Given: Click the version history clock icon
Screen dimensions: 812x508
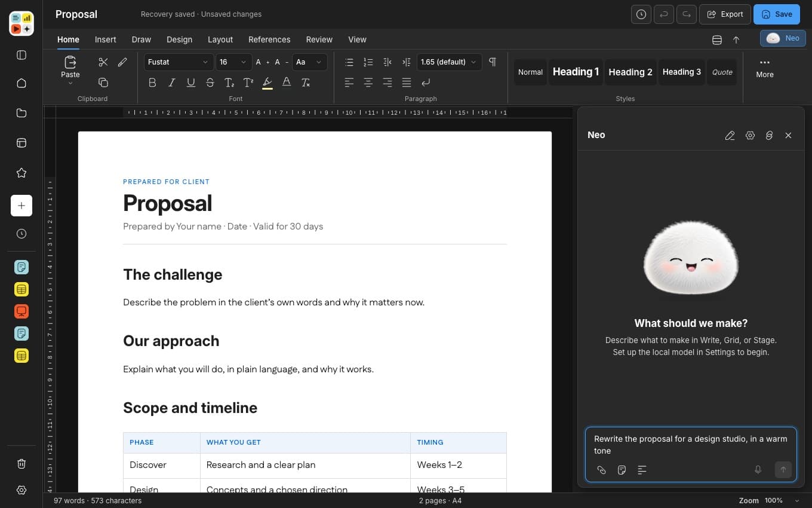Looking at the screenshot, I should [641, 14].
